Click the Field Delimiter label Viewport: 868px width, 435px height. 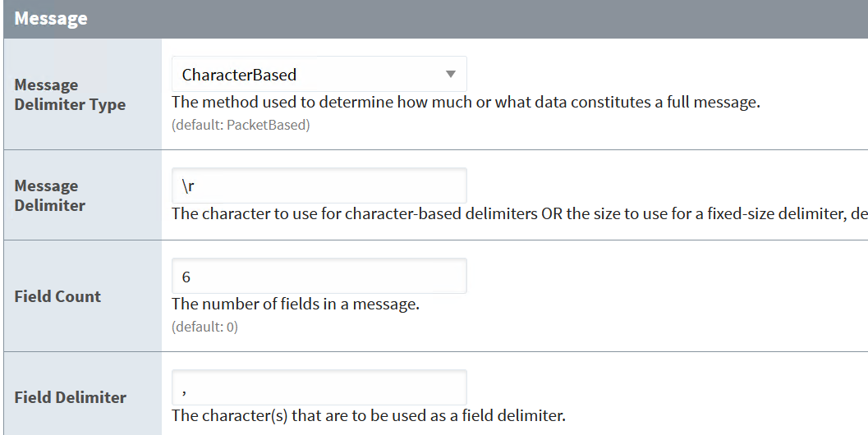pos(71,397)
